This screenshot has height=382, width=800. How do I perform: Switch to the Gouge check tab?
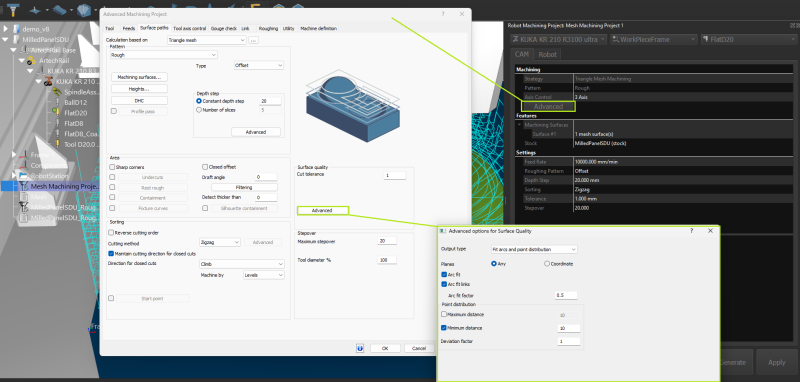(224, 29)
